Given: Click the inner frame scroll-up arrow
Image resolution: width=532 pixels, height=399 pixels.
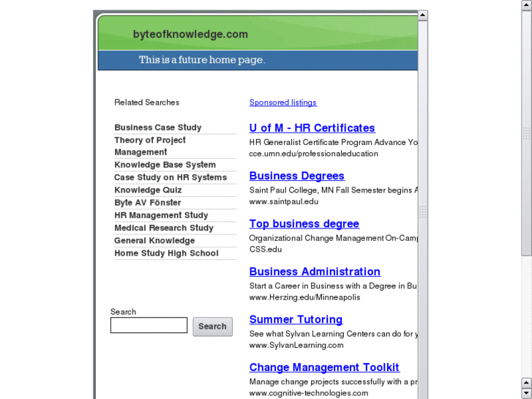Looking at the screenshot, I should coord(422,15).
